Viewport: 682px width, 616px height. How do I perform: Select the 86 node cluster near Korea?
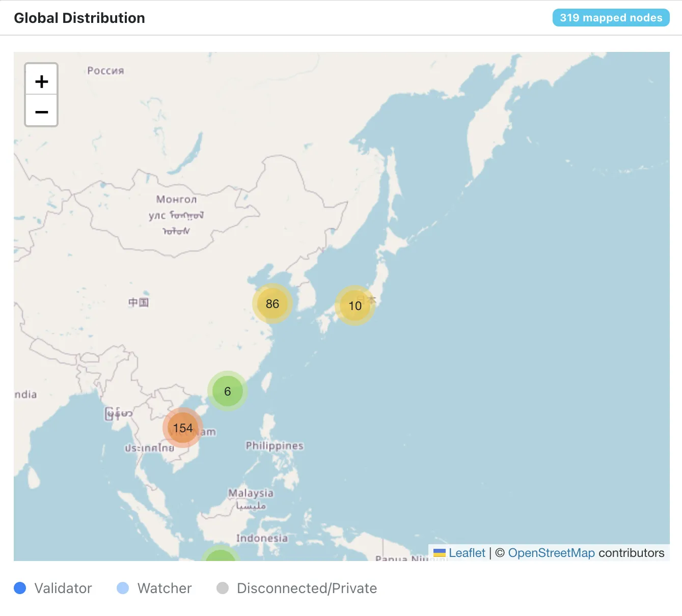click(272, 304)
